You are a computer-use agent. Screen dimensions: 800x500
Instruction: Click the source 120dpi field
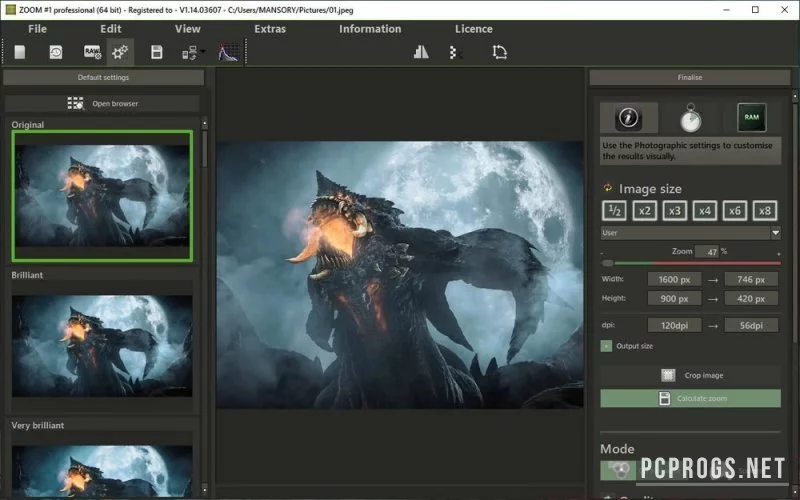click(674, 326)
